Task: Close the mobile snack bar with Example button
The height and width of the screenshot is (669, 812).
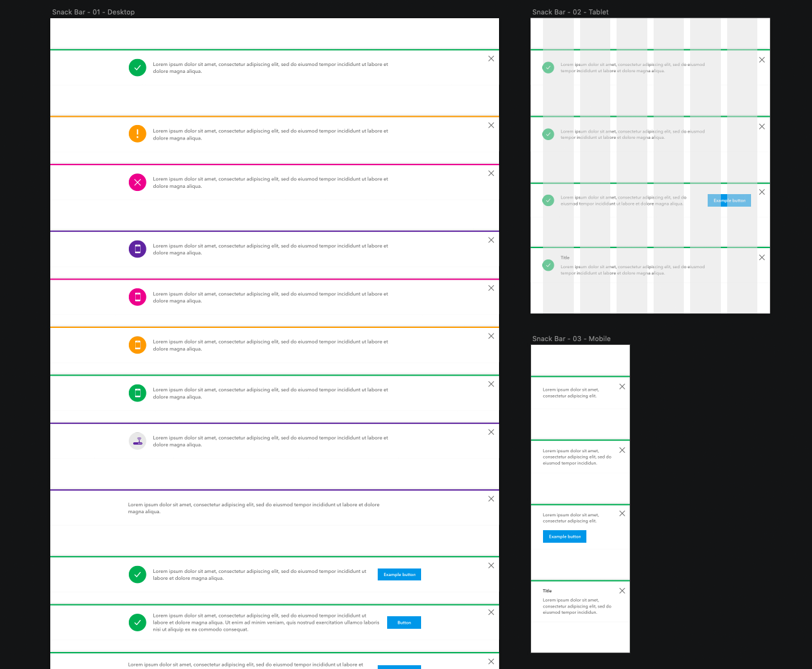Action: (622, 513)
